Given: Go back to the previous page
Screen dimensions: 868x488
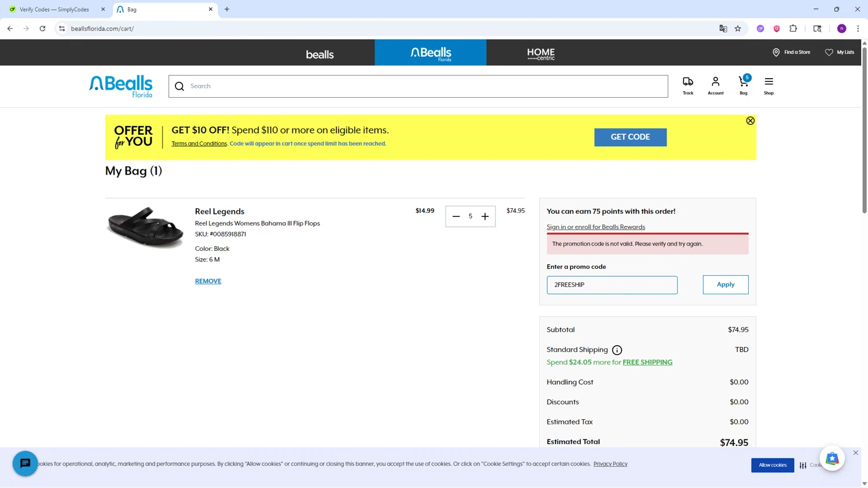Looking at the screenshot, I should (10, 28).
